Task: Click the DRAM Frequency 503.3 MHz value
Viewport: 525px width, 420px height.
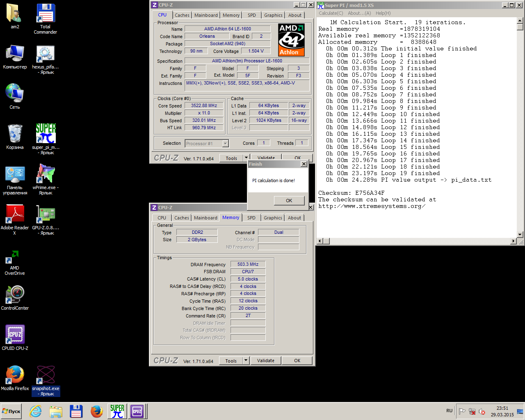Action: coord(248,264)
